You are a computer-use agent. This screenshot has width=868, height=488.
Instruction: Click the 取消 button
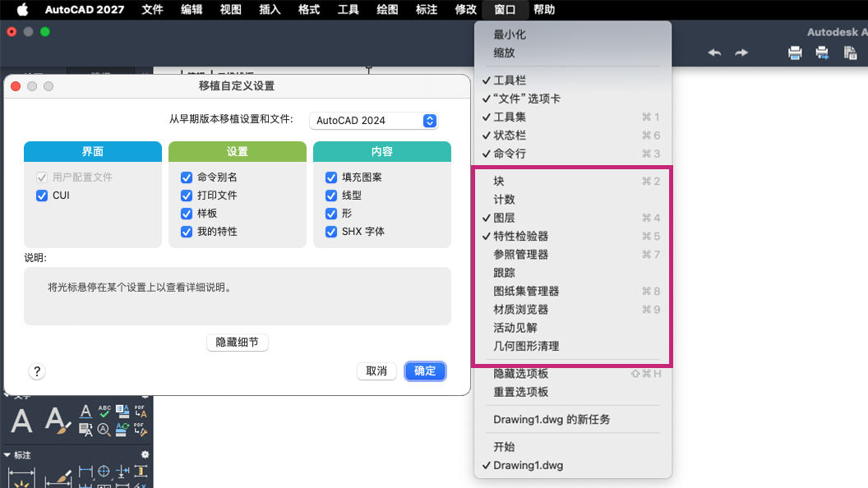point(376,371)
